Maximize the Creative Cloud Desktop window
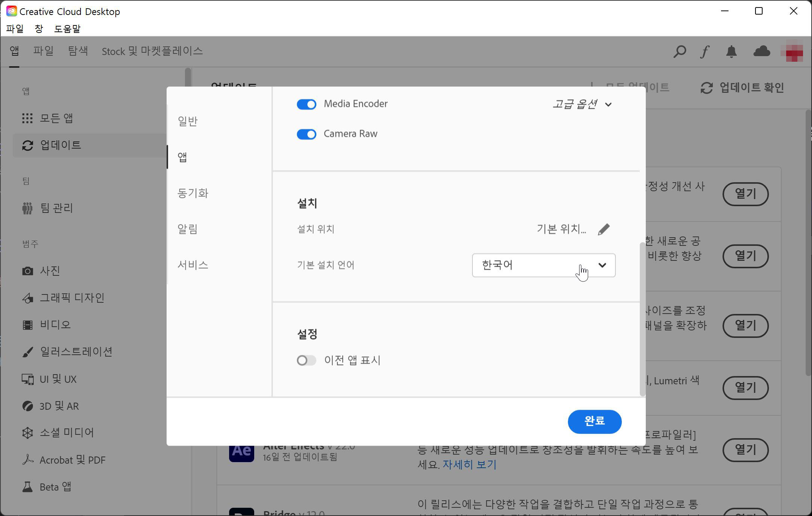This screenshot has height=516, width=812. click(759, 11)
